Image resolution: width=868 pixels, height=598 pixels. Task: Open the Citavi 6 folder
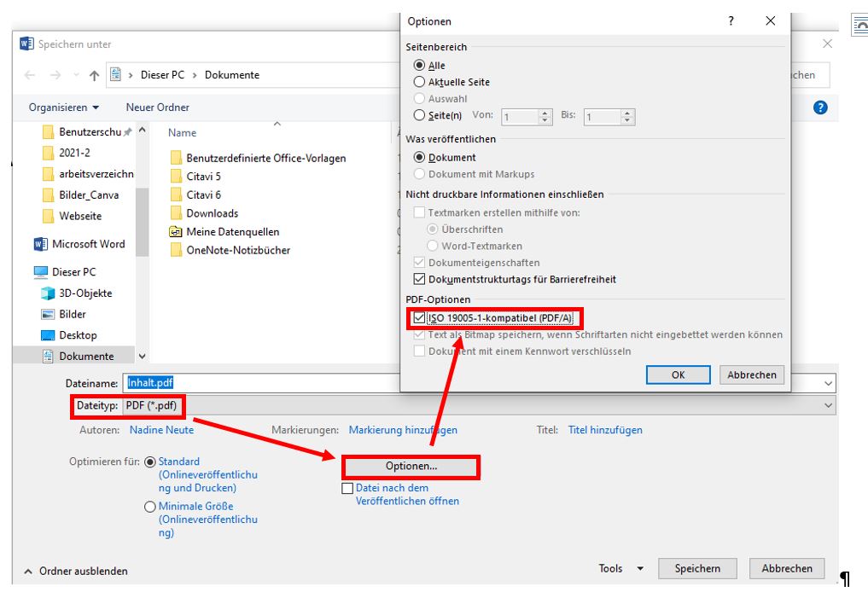click(203, 194)
